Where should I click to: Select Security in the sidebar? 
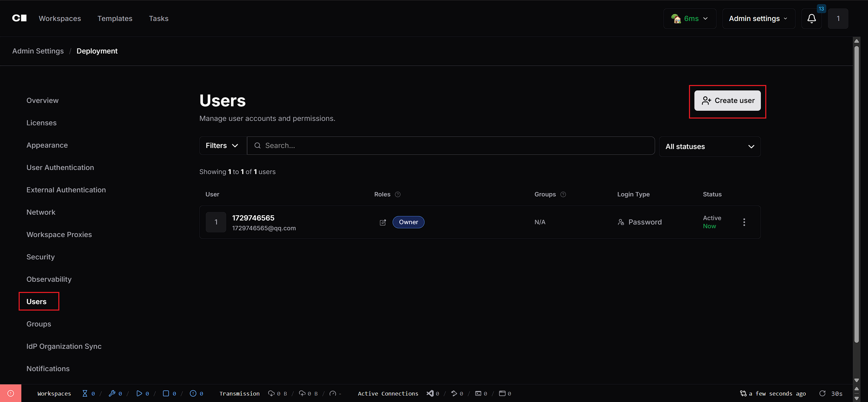40,257
